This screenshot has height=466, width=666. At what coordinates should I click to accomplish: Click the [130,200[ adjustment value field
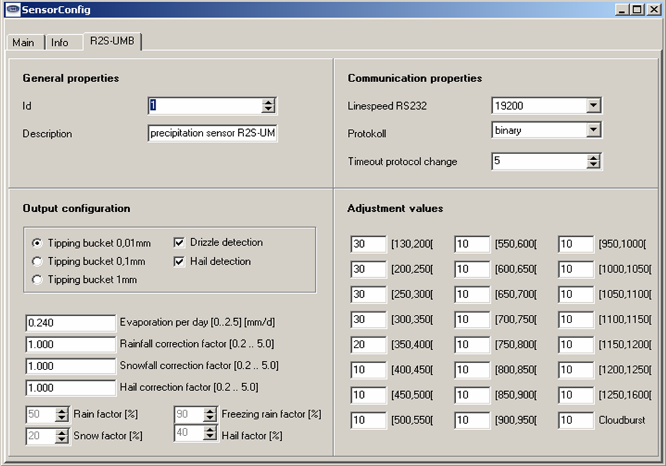367,244
